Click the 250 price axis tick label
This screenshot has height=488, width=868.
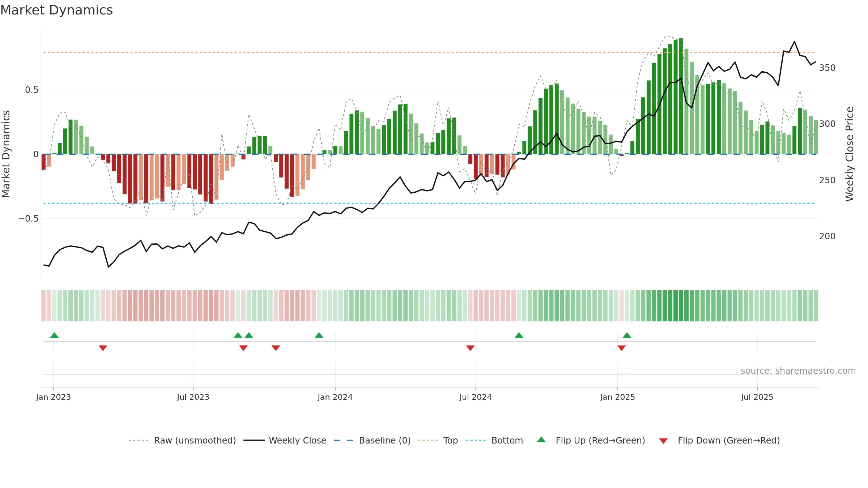point(827,180)
